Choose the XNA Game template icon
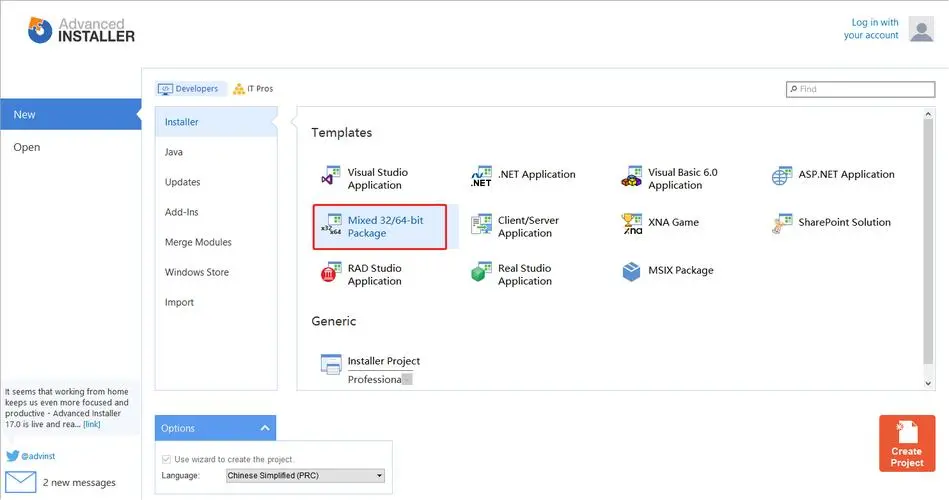949x500 pixels. [x=632, y=224]
